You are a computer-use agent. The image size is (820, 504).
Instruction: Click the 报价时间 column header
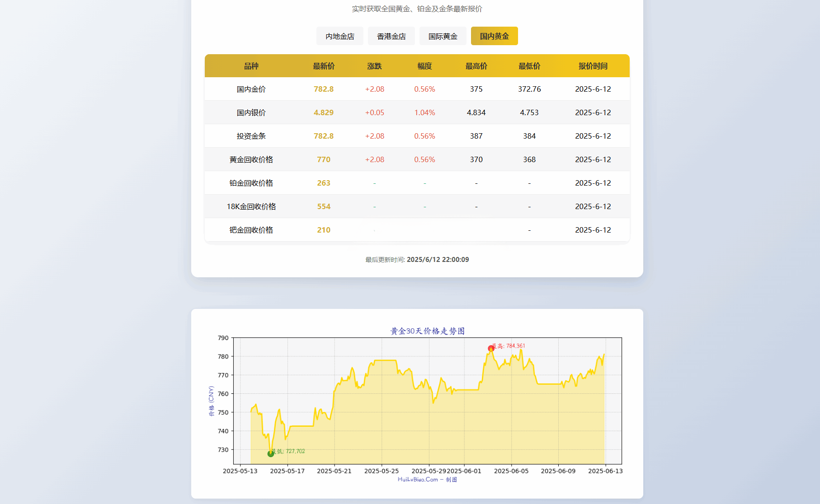click(593, 65)
